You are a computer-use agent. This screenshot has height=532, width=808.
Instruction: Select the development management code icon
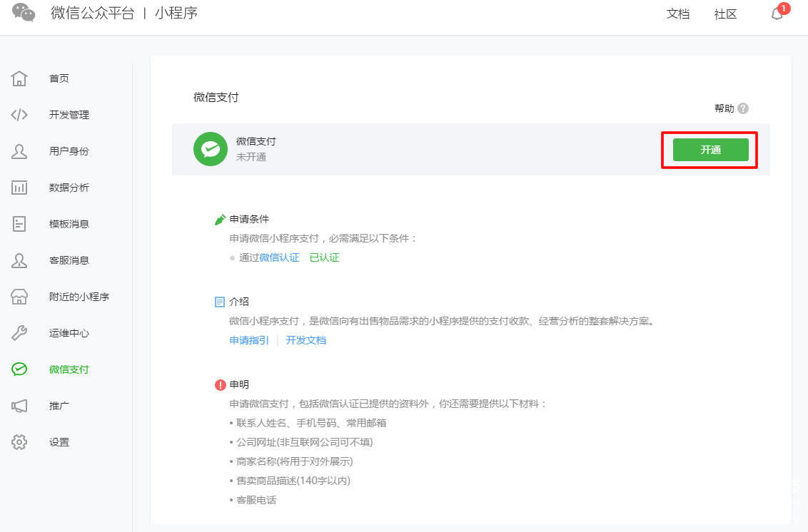click(x=19, y=115)
